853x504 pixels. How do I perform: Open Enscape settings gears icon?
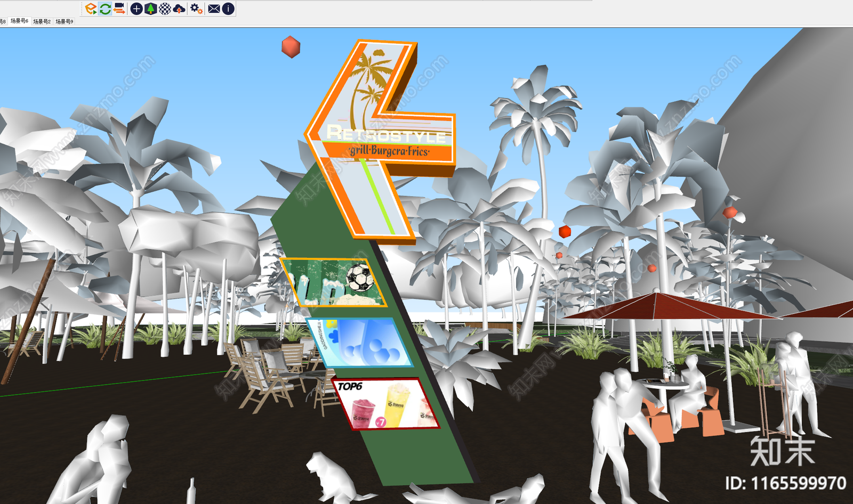196,9
